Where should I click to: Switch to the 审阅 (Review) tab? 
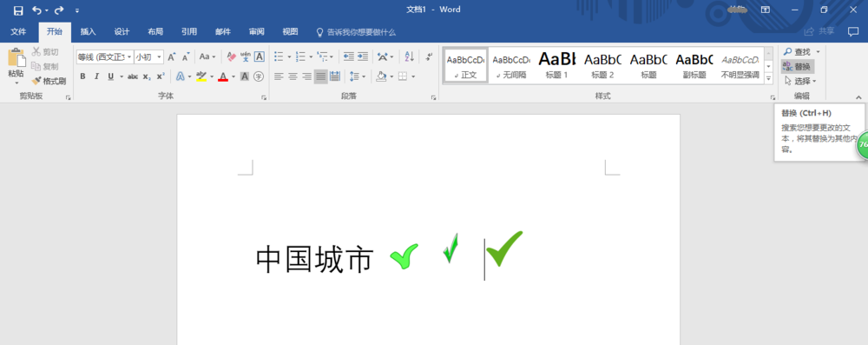click(257, 31)
